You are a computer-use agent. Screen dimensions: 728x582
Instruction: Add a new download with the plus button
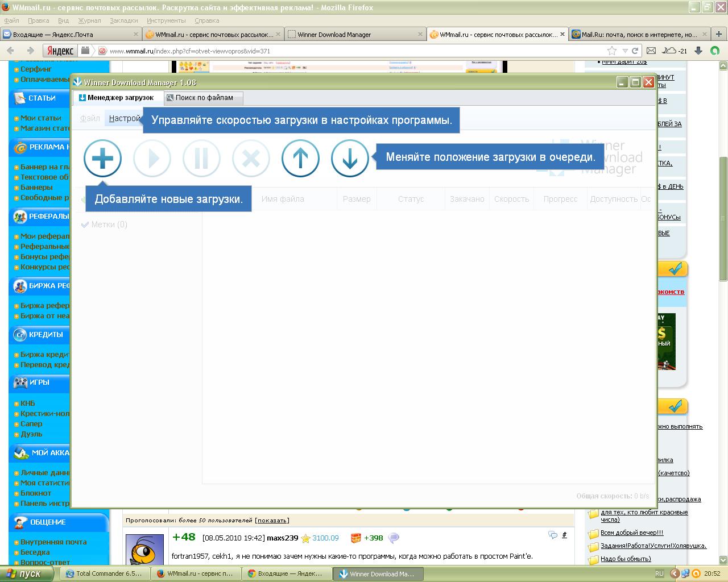coord(102,158)
